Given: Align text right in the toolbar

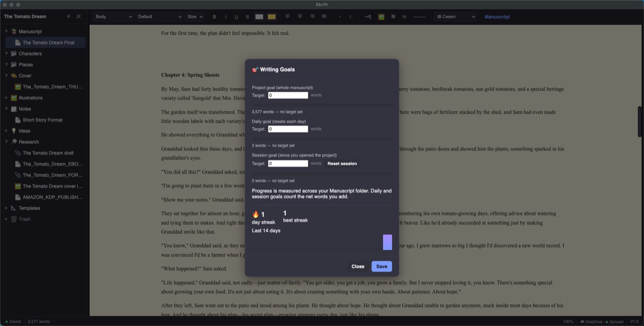Looking at the screenshot, I should 312,16.
